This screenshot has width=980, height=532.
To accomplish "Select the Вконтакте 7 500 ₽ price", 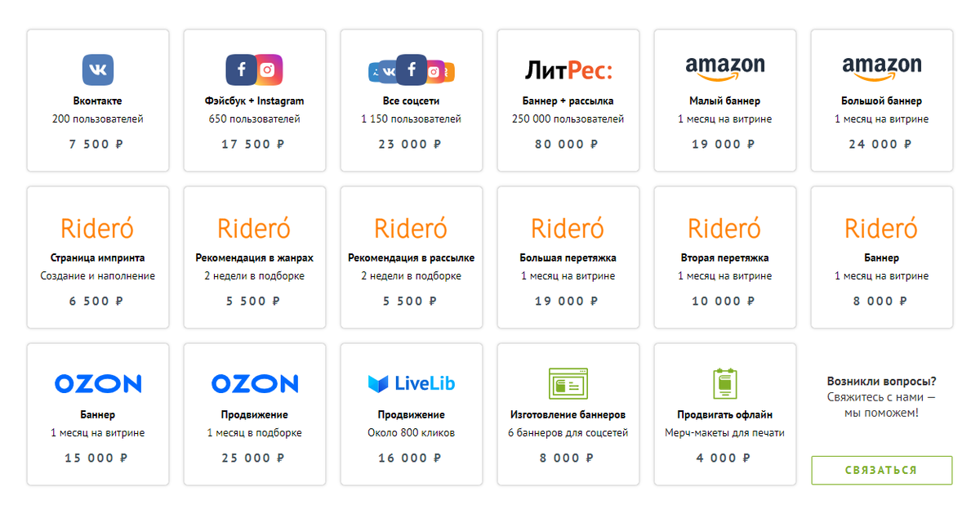I will 98,144.
